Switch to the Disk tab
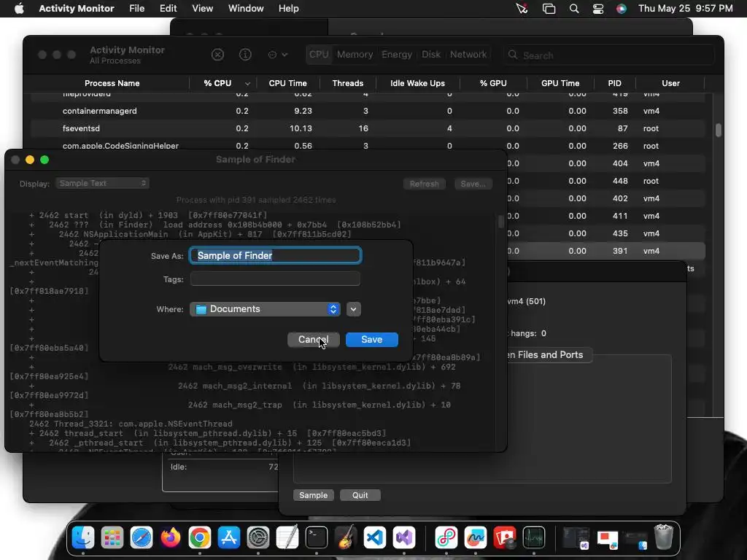This screenshot has width=747, height=560. point(431,54)
